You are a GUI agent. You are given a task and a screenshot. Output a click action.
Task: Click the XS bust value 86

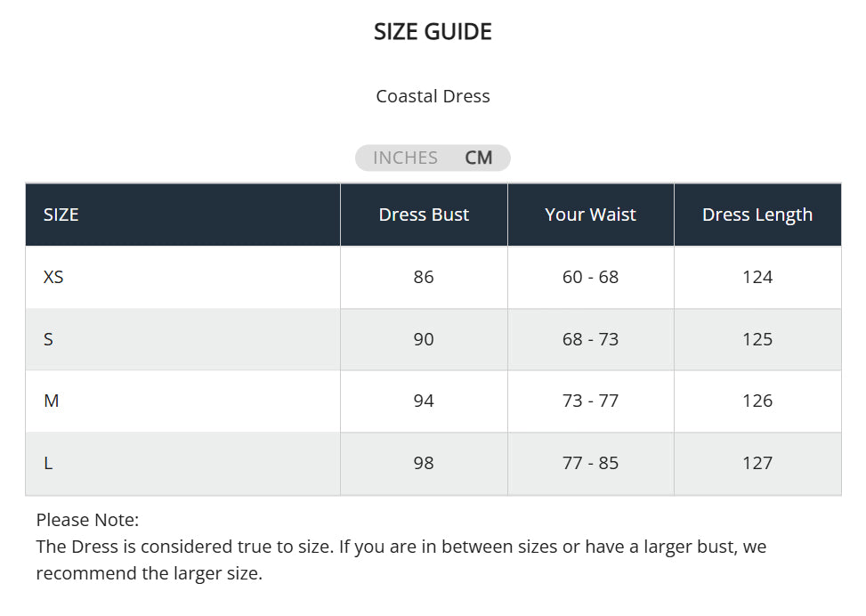point(424,277)
